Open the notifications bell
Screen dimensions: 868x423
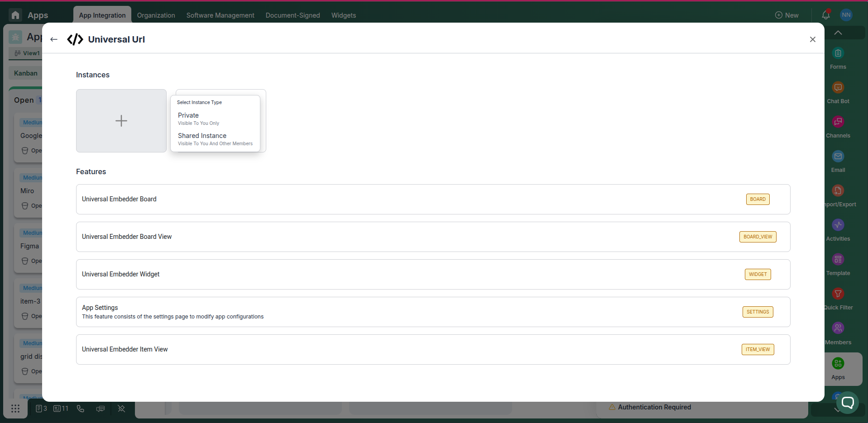click(x=826, y=15)
